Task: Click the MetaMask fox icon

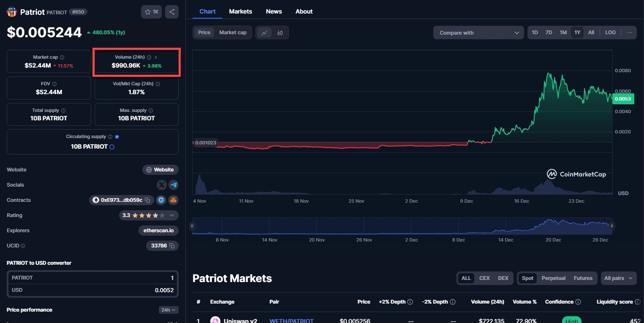Action: pos(173,200)
